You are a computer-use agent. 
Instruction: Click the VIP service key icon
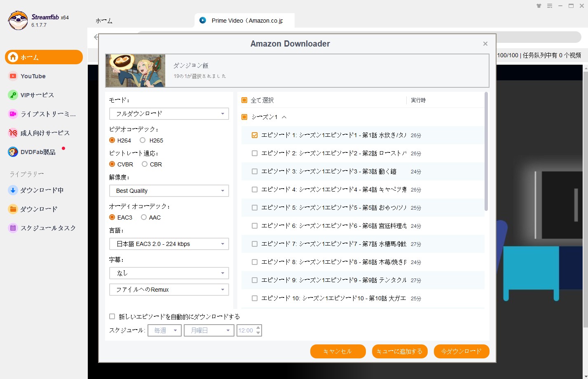pyautogui.click(x=13, y=95)
